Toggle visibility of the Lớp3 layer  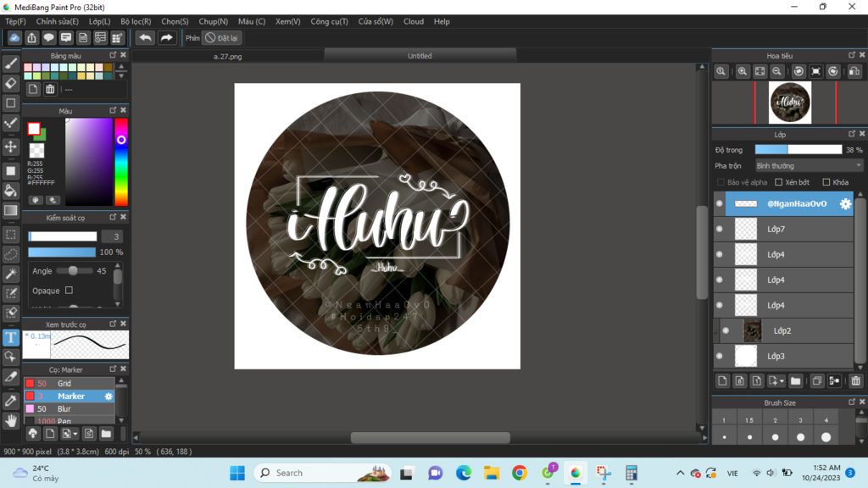pyautogui.click(x=720, y=357)
